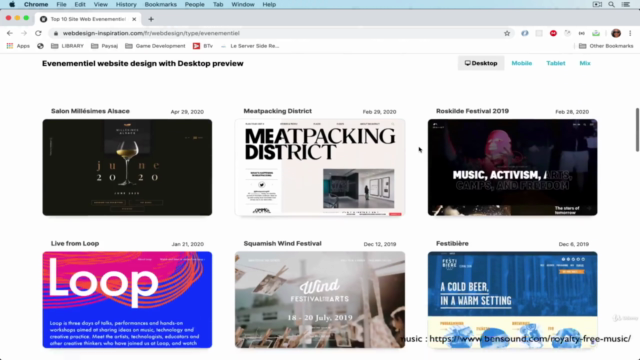Open the Meatpacking District preview thumbnail
640x360 pixels.
320,167
